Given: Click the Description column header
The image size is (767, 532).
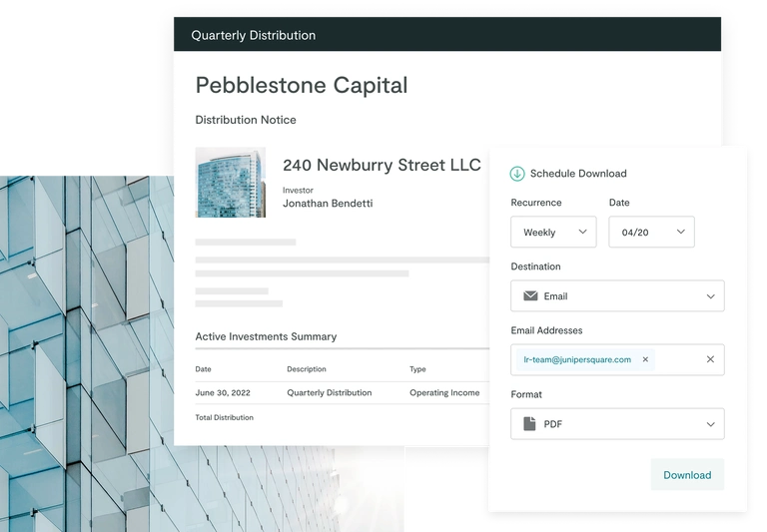Looking at the screenshot, I should pyautogui.click(x=307, y=369).
